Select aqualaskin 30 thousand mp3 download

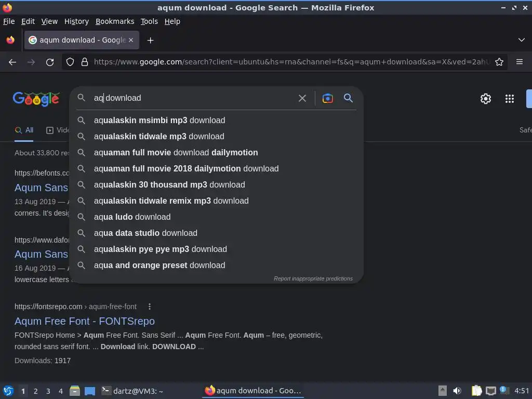pyautogui.click(x=216, y=185)
